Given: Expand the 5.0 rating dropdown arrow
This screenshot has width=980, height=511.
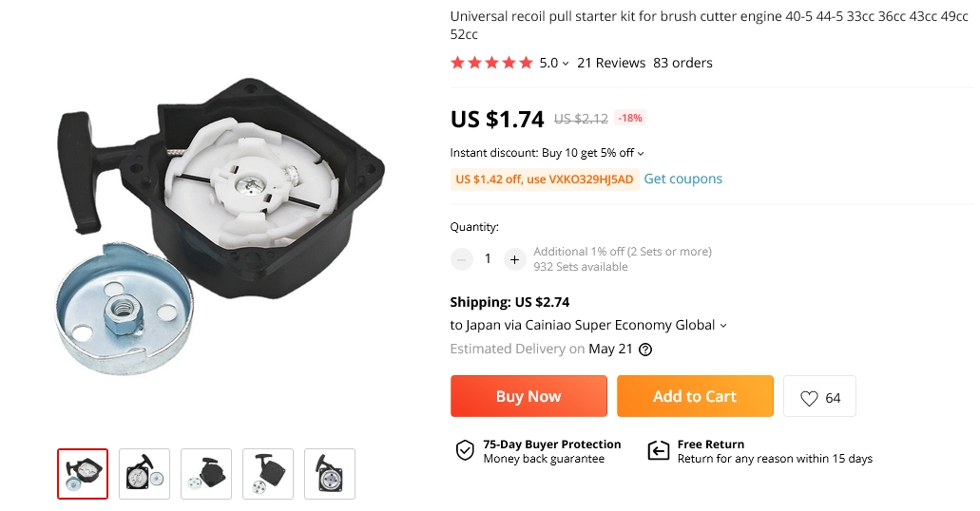Looking at the screenshot, I should click(565, 63).
